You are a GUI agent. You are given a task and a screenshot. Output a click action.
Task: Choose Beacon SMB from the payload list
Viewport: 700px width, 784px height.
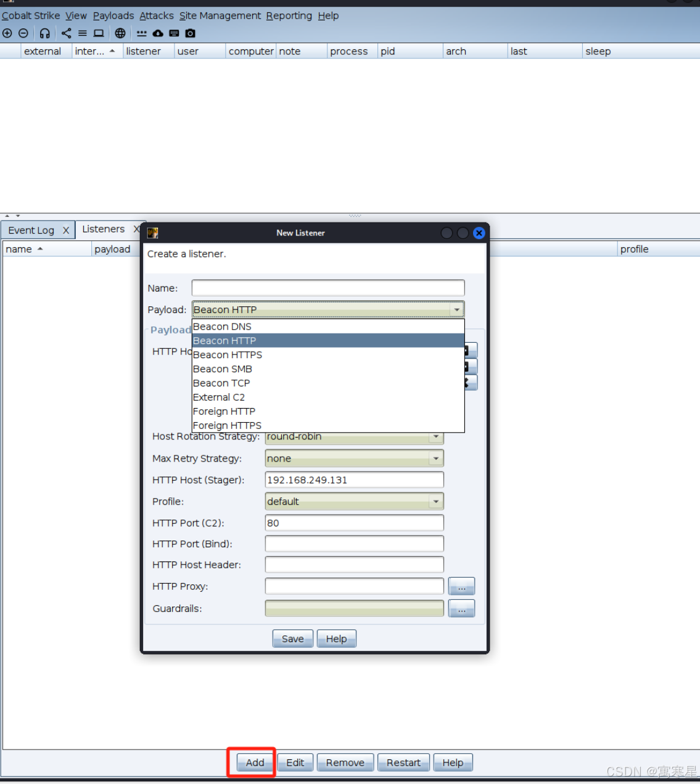[x=328, y=369]
